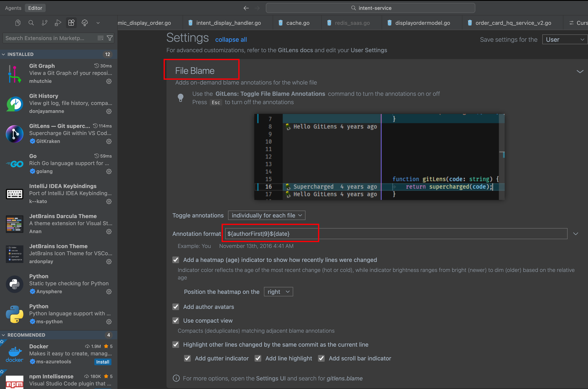The image size is (588, 389).
Task: Open the Explorer files icon
Action: [18, 23]
